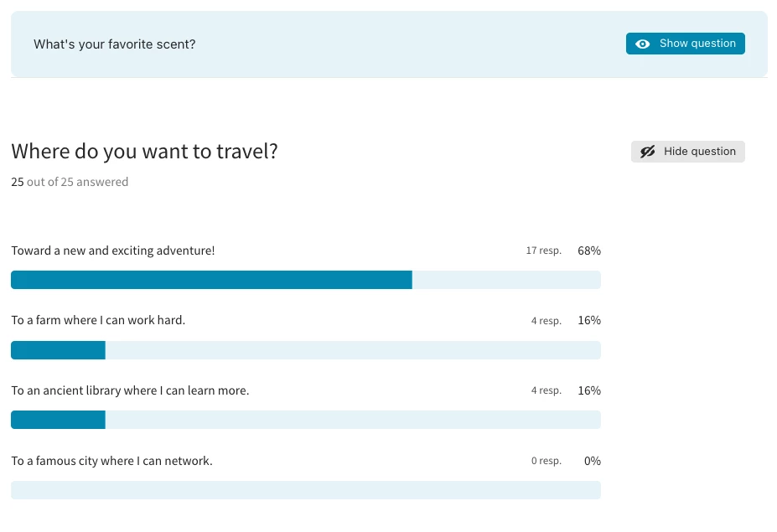Click the empty famous city progress bar
Viewport: 777px width, 532px height.
tap(305, 490)
